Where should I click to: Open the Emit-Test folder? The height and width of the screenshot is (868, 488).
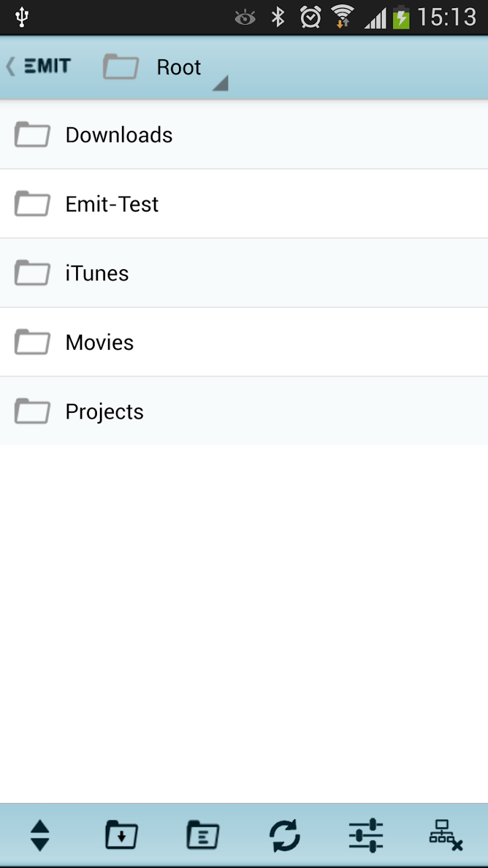tap(112, 204)
